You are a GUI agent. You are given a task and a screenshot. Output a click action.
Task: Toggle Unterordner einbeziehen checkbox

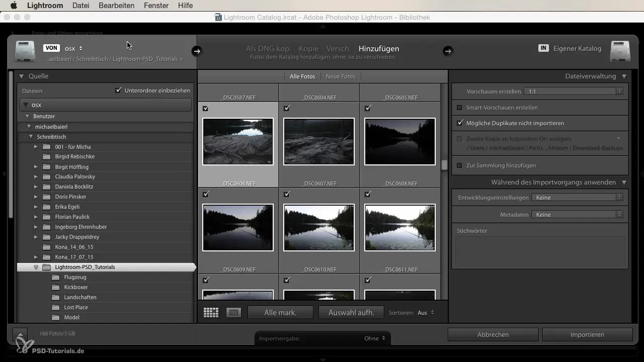(x=118, y=90)
